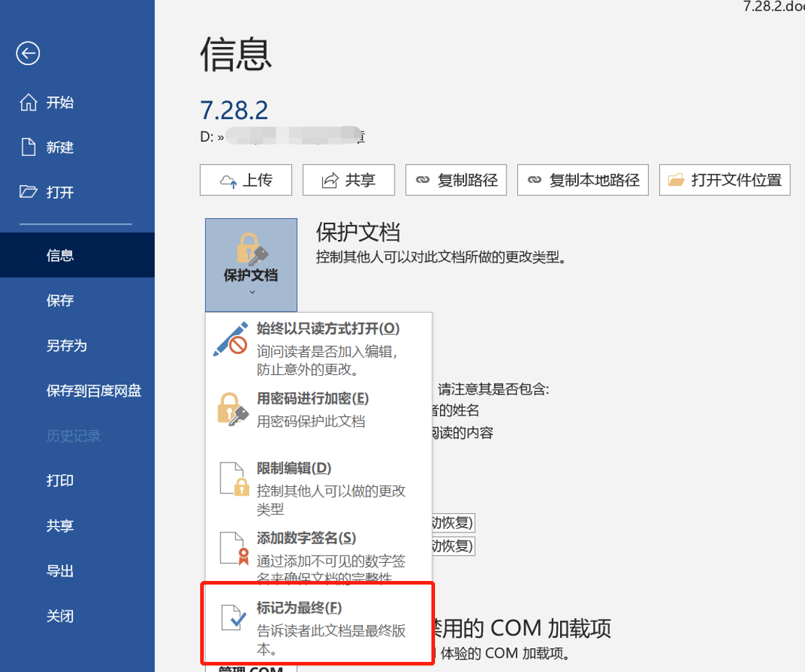Image resolution: width=805 pixels, height=672 pixels.
Task: Click the 添加数字签名 ribbon icon
Action: [x=233, y=549]
